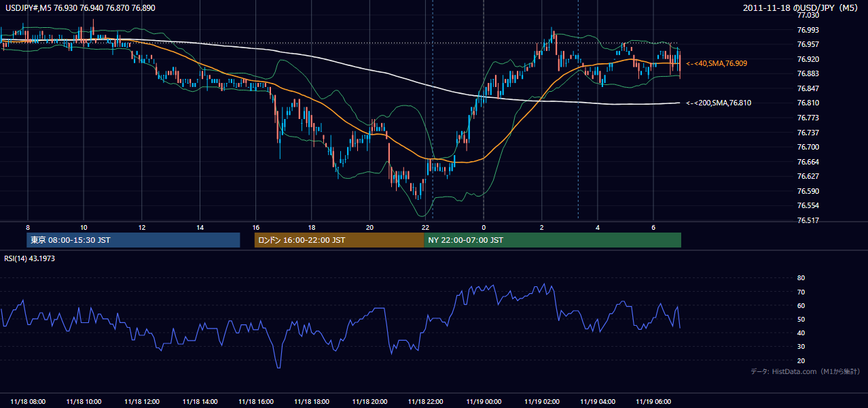This screenshot has height=408, width=868.
Task: Click hour label 22 under price chart
Action: [x=426, y=226]
